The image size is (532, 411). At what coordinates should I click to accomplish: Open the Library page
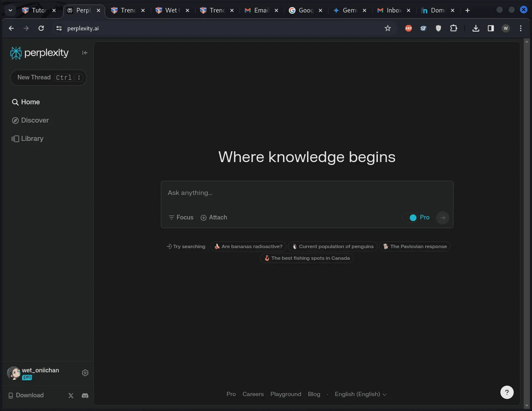point(27,138)
